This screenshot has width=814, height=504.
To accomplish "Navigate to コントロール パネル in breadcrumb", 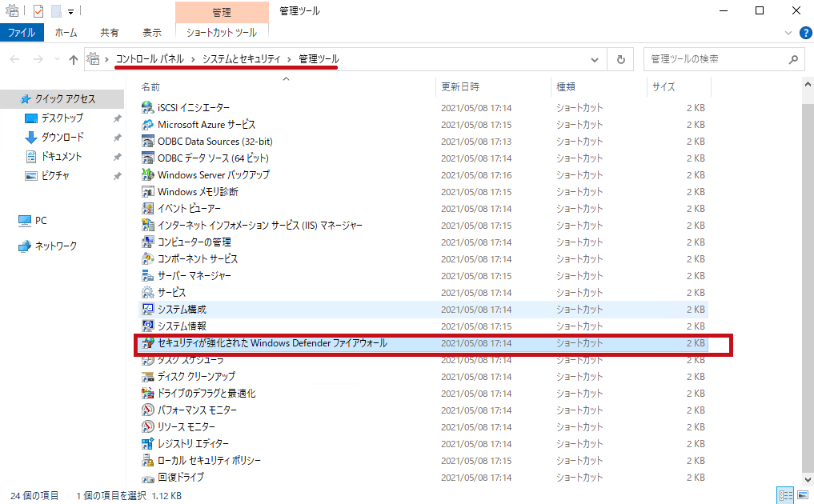I will pyautogui.click(x=150, y=59).
